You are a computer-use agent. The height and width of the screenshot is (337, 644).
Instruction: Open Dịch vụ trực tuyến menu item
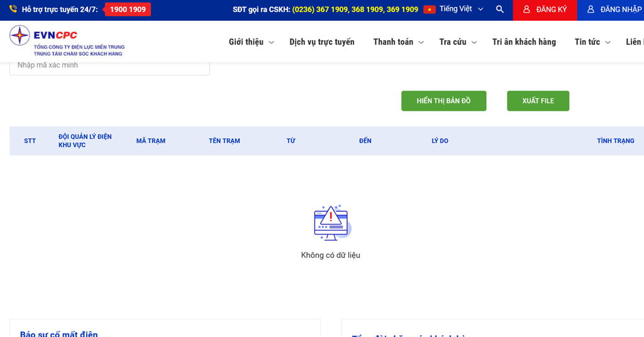(x=322, y=42)
